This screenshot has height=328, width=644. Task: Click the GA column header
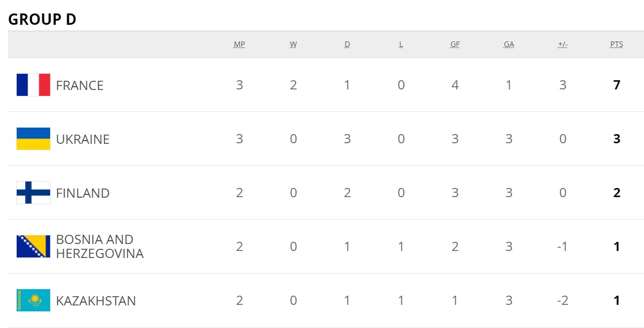[x=509, y=45]
